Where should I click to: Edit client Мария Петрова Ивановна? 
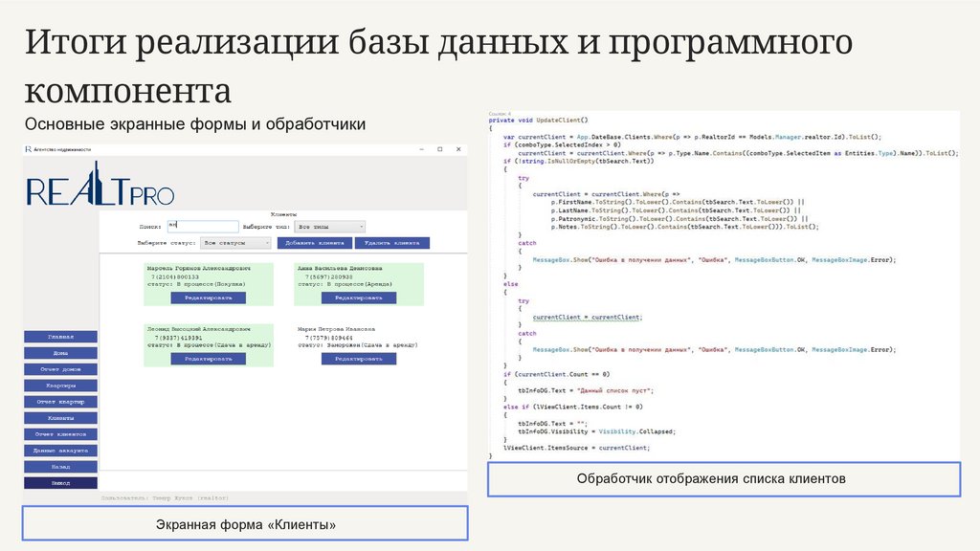(x=359, y=359)
